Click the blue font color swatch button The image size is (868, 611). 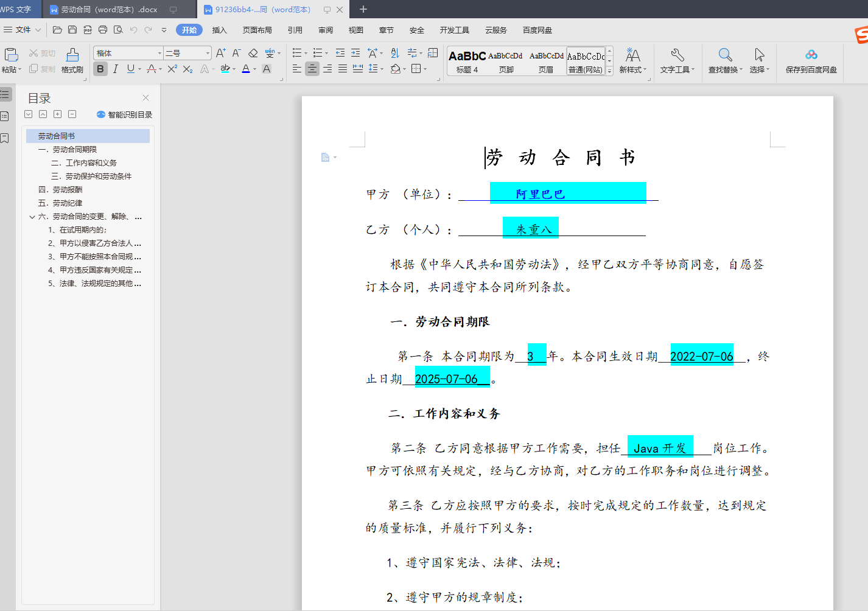point(245,69)
